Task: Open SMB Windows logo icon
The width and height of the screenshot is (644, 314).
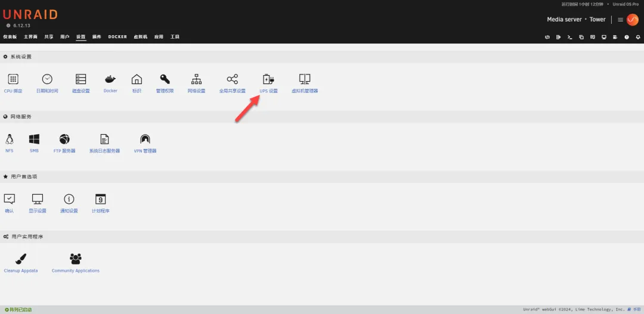Action: coord(34,139)
